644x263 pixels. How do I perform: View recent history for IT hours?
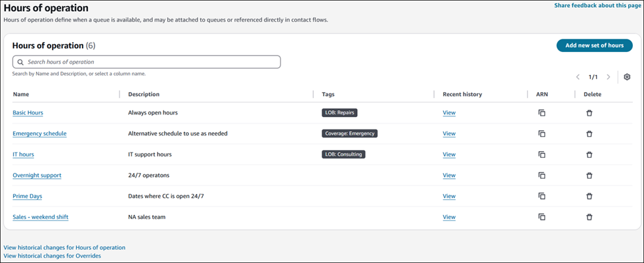coord(449,155)
